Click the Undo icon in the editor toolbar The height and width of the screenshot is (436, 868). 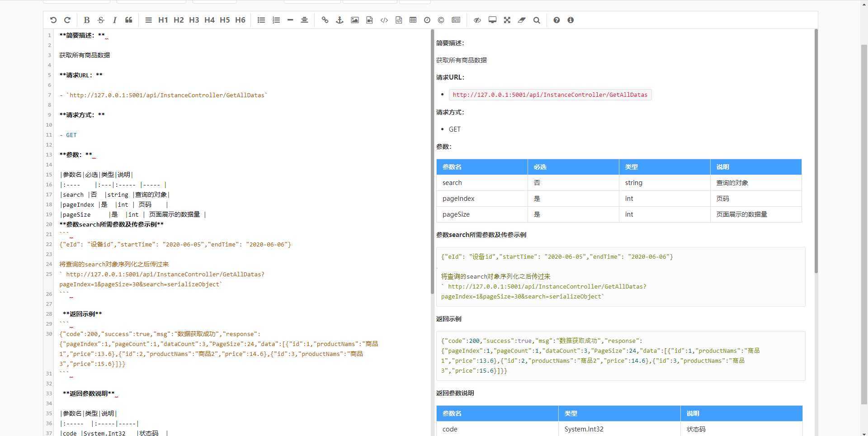tap(53, 20)
